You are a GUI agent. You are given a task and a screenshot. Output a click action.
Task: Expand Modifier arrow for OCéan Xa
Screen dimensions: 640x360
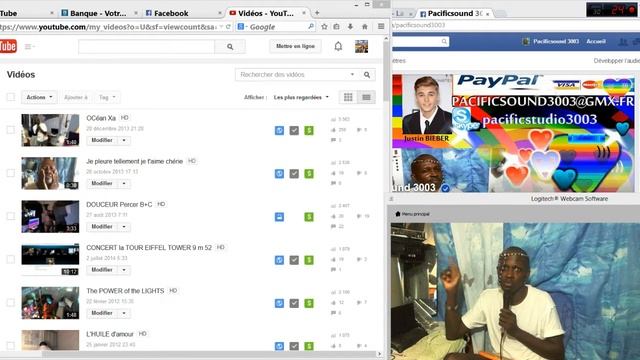(124, 140)
